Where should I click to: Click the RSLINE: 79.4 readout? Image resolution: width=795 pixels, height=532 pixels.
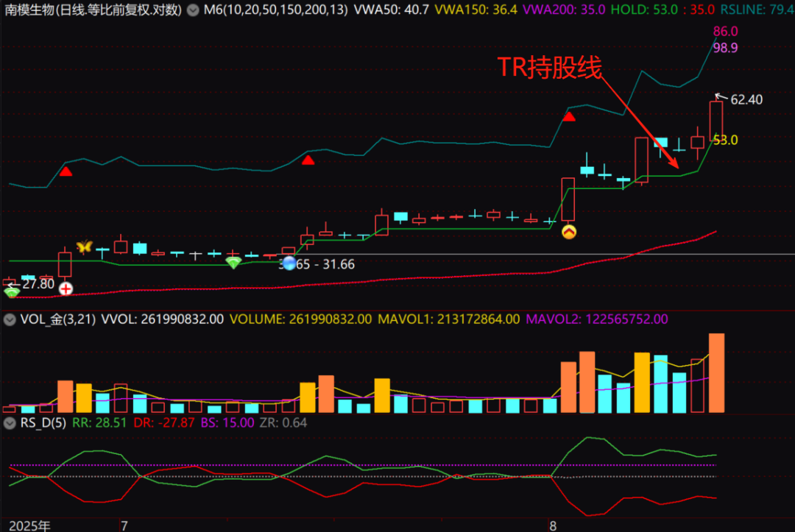click(757, 10)
